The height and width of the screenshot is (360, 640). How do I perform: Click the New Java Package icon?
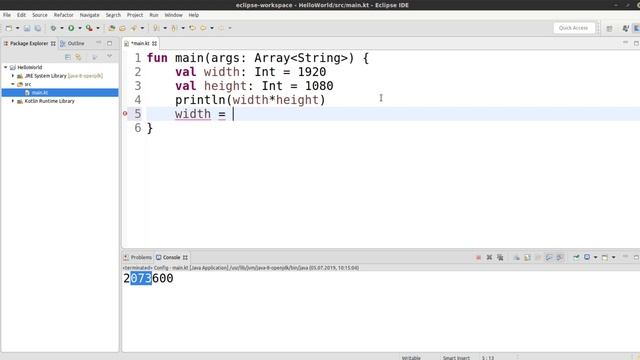pyautogui.click(x=111, y=28)
